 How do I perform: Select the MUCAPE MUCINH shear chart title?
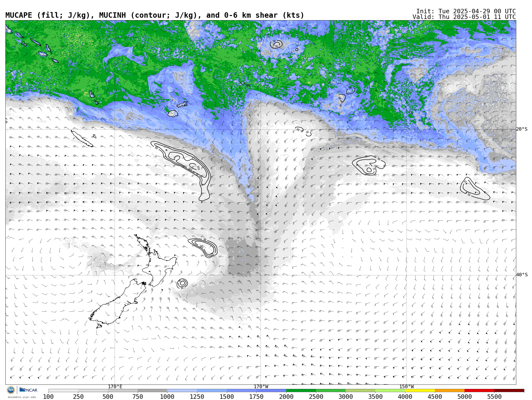(155, 15)
